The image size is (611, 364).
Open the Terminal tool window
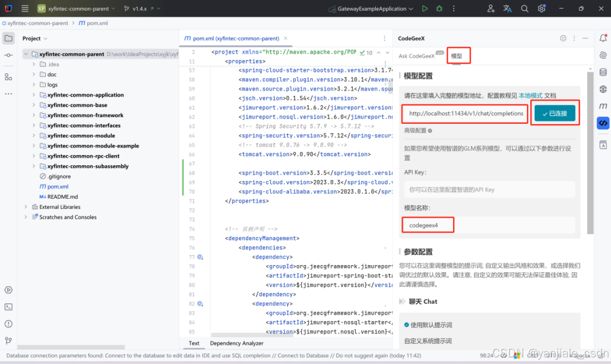[x=8, y=306]
